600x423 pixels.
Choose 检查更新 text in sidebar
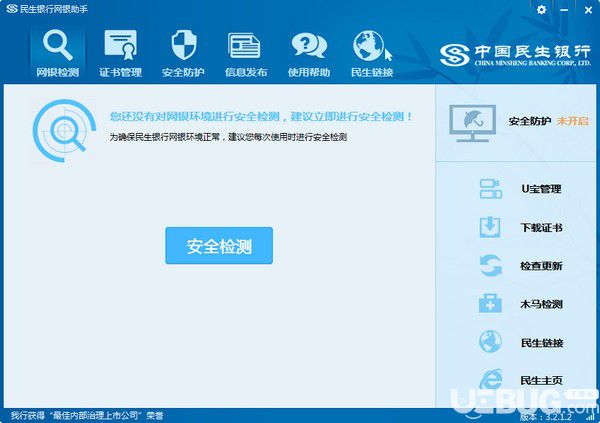[541, 266]
